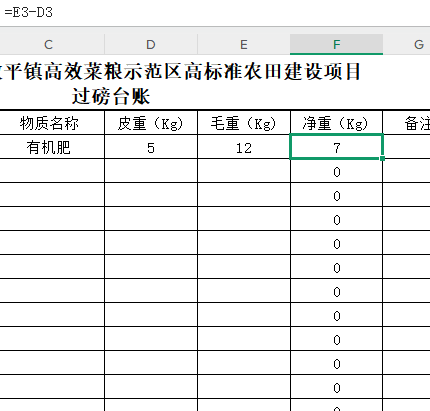Select the cell with value 12
Screen dimensions: 430x411
point(244,147)
